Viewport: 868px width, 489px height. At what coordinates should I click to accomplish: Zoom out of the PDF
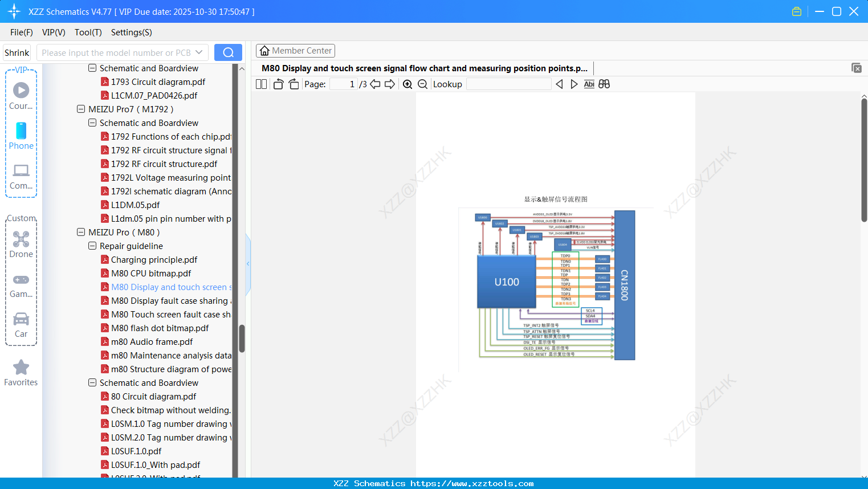tap(422, 84)
